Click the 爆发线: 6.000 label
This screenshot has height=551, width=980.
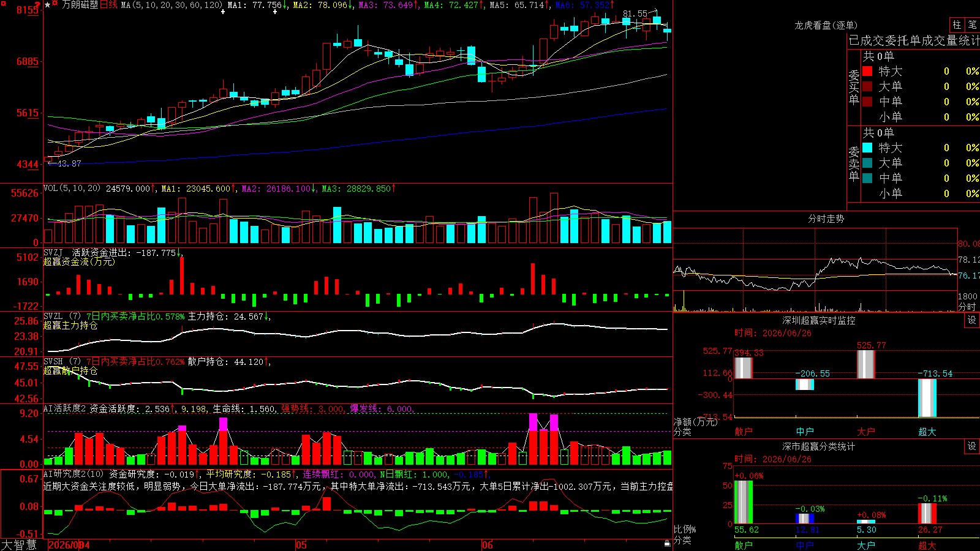382,408
